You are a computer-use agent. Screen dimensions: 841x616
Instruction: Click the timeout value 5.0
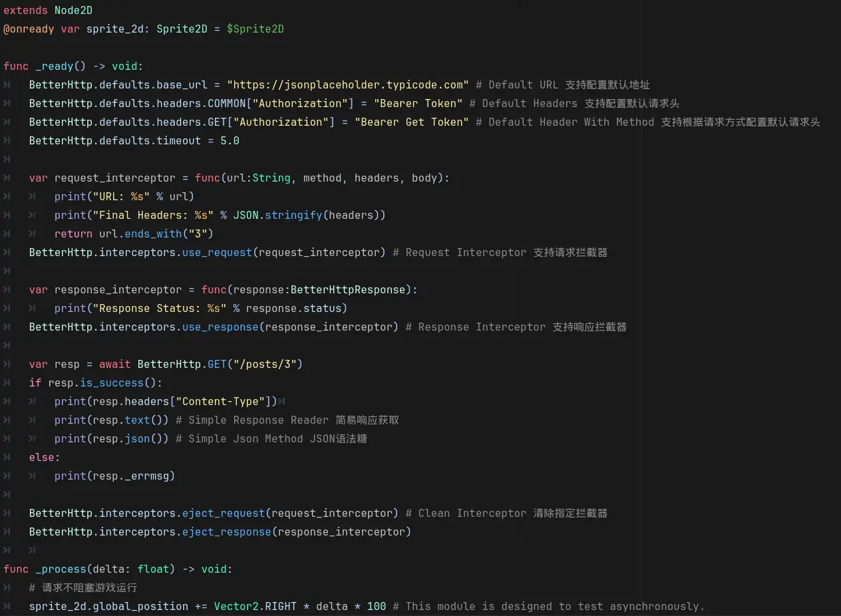tap(230, 140)
